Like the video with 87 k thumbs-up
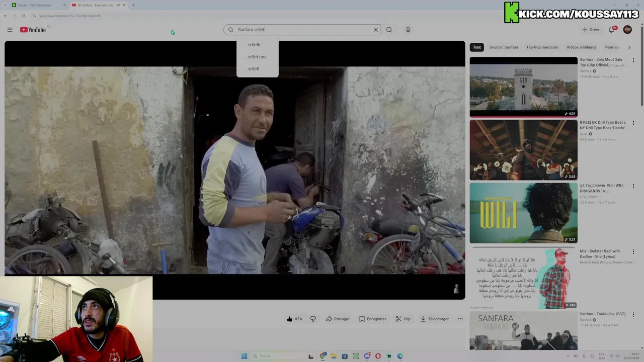This screenshot has width=644, height=362. pyautogui.click(x=294, y=319)
